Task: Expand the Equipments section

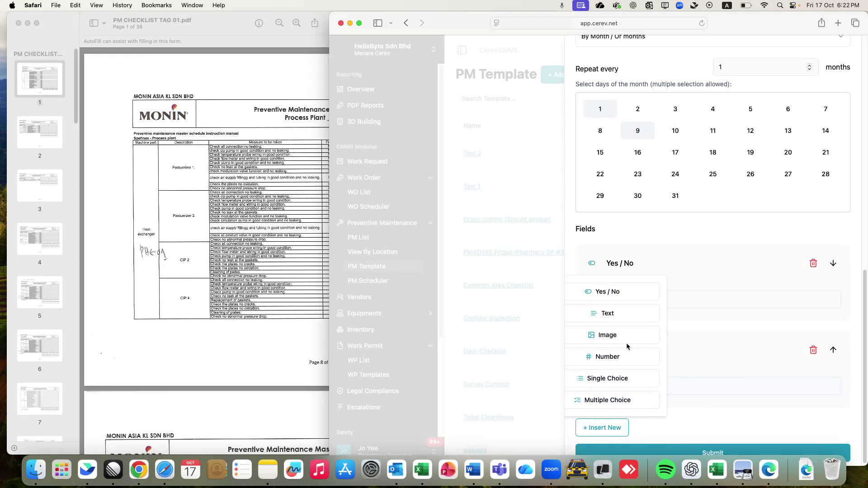Action: [x=430, y=313]
